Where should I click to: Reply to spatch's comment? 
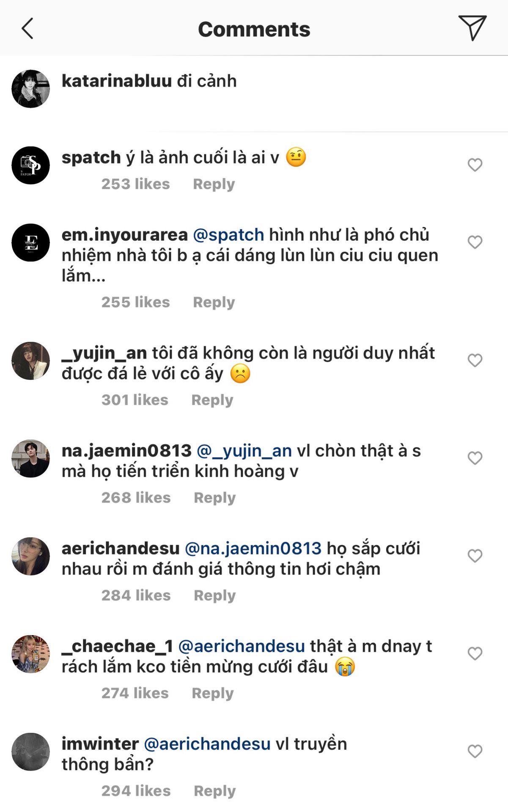pos(214,184)
